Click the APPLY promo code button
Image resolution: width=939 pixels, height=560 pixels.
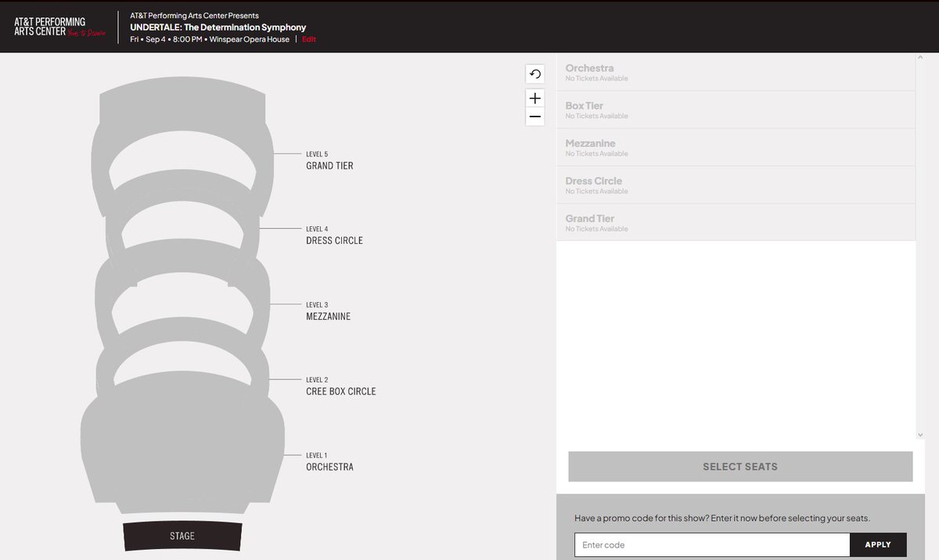(x=878, y=544)
